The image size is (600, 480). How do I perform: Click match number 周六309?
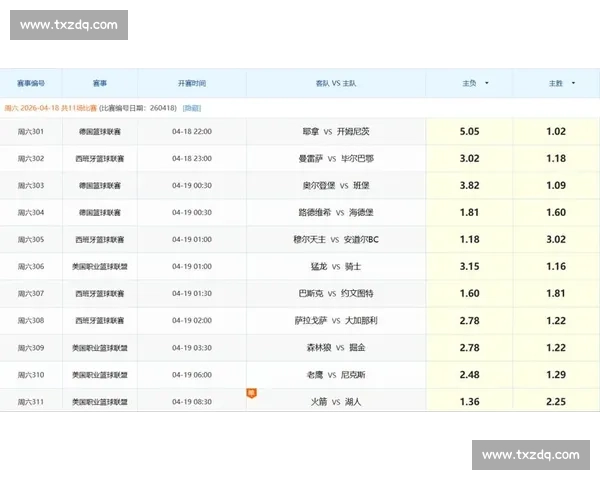coord(31,348)
